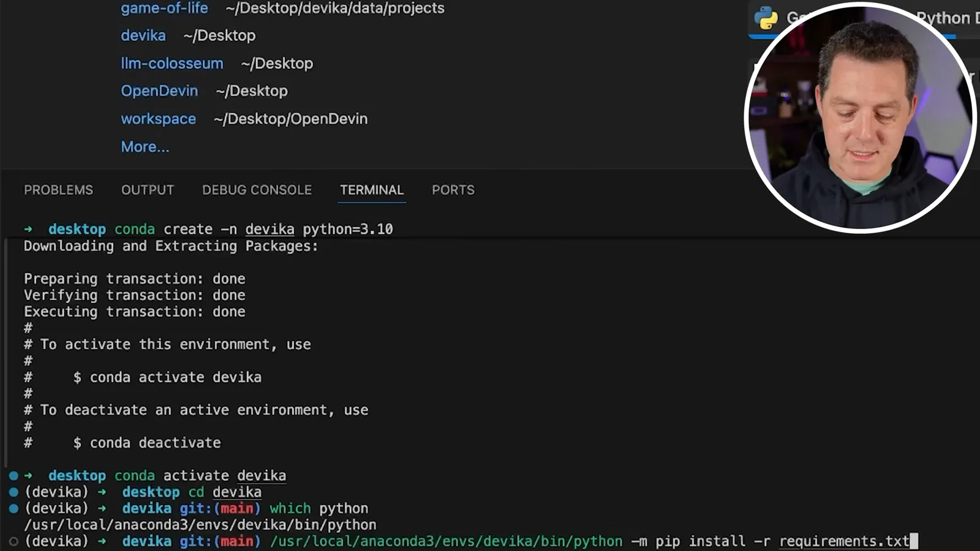Switch to the OUTPUT panel tab
This screenshot has height=551, width=980.
point(148,190)
